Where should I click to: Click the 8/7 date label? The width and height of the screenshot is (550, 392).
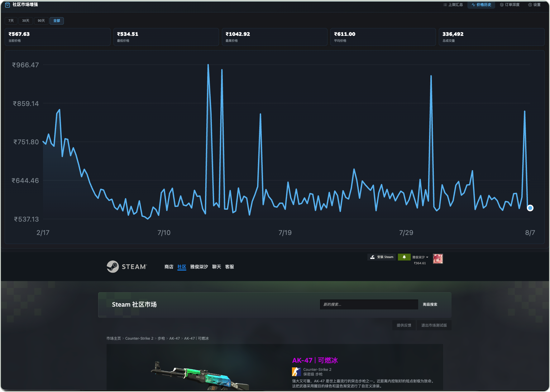[530, 232]
